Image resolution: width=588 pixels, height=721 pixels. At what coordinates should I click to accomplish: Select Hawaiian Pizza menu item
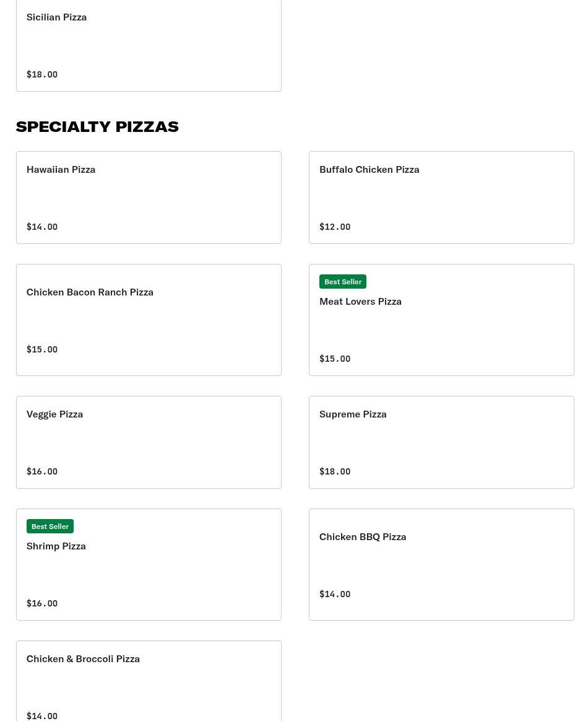click(149, 197)
